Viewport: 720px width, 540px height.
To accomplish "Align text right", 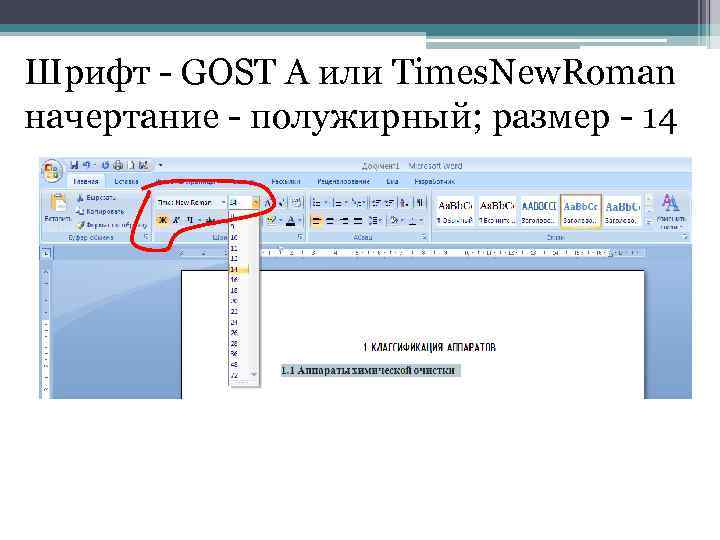I will tap(344, 221).
